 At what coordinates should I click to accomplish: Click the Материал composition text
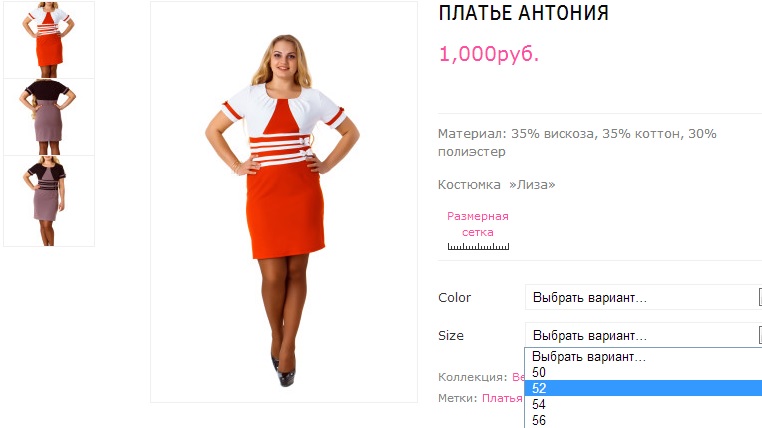[x=577, y=142]
